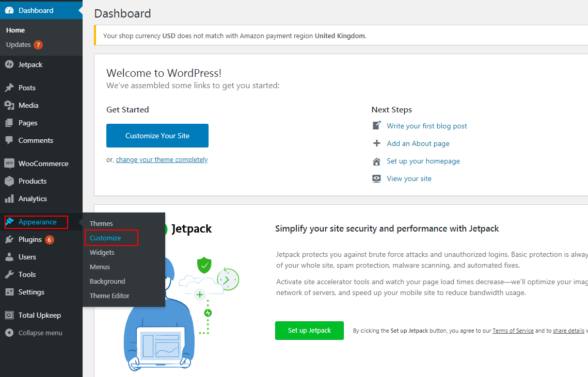Collapse the admin sidebar menu
Image resolution: width=588 pixels, height=377 pixels.
click(x=34, y=333)
